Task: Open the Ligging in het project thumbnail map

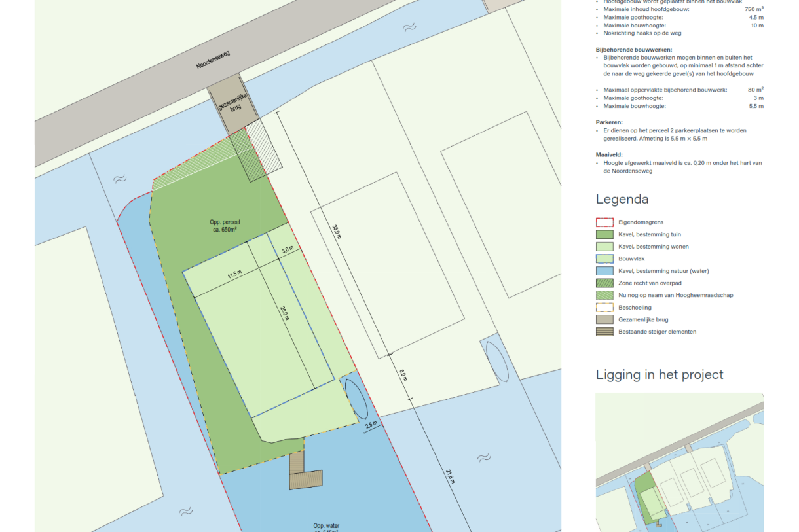Action: click(x=679, y=461)
